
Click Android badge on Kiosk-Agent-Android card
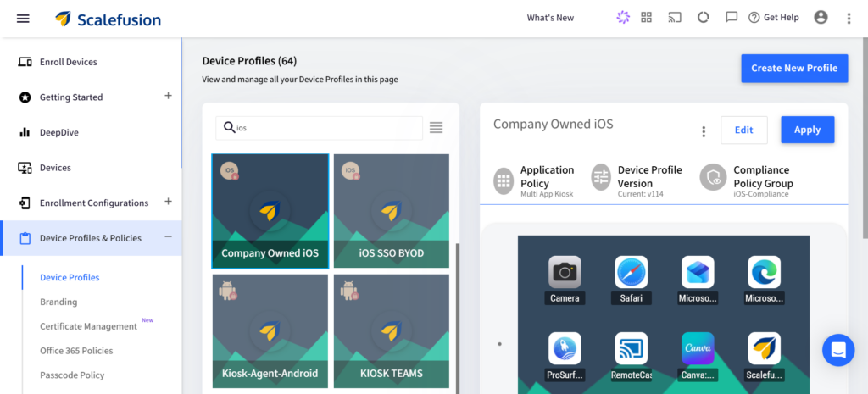pos(229,291)
